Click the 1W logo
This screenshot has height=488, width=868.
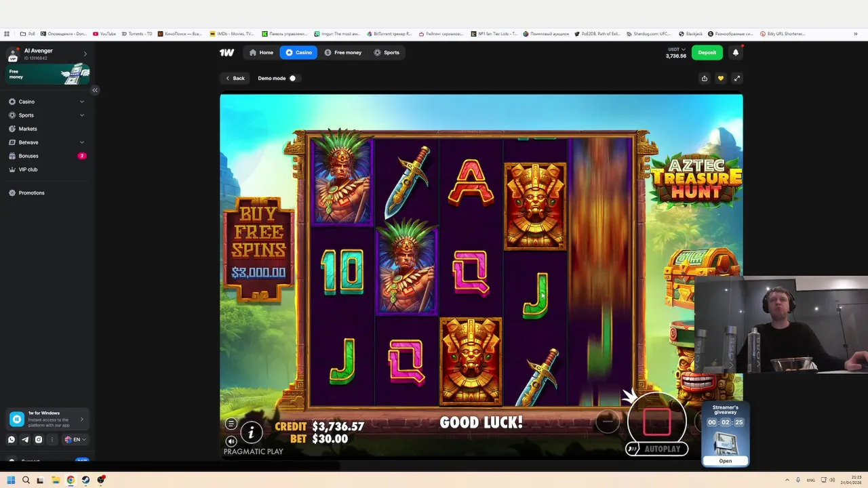point(226,52)
